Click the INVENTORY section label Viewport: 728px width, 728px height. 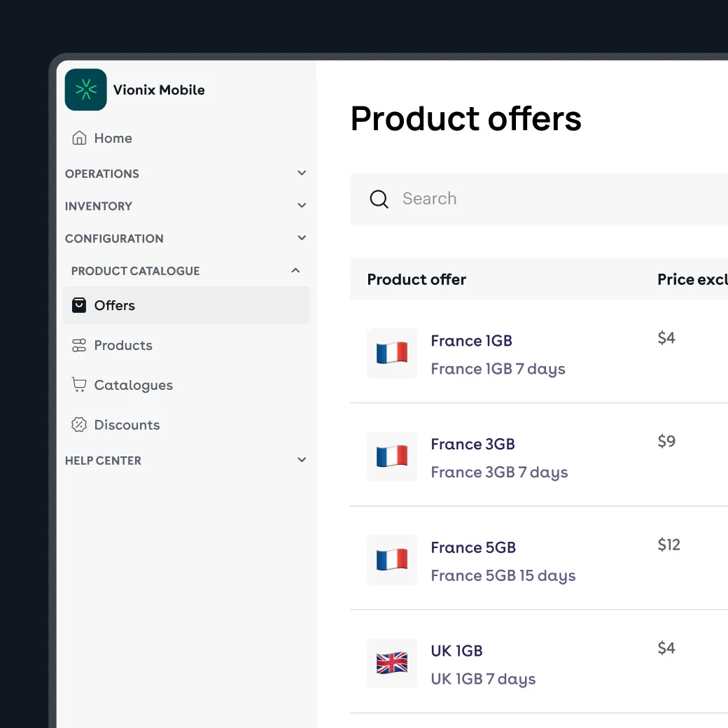[99, 206]
